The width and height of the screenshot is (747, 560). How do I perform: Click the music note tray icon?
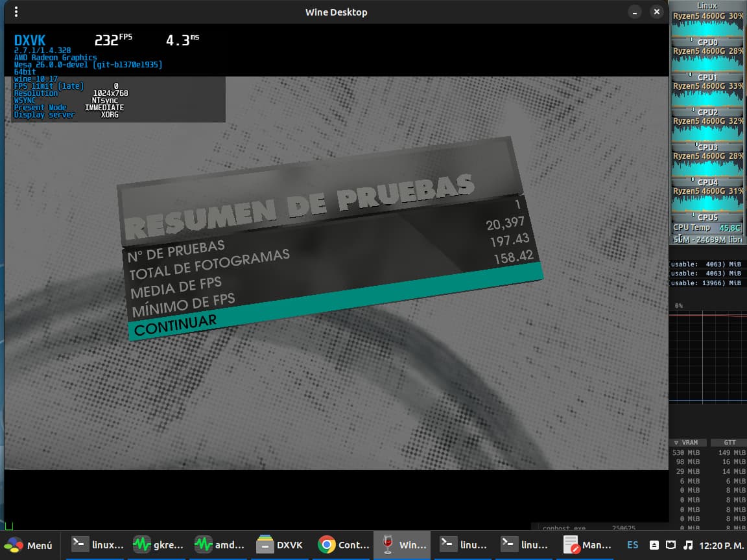[689, 545]
